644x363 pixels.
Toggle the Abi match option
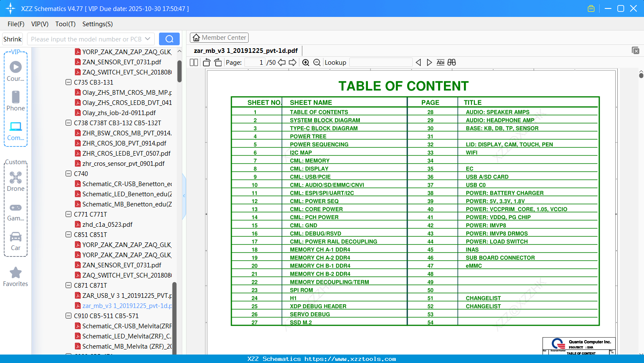441,63
